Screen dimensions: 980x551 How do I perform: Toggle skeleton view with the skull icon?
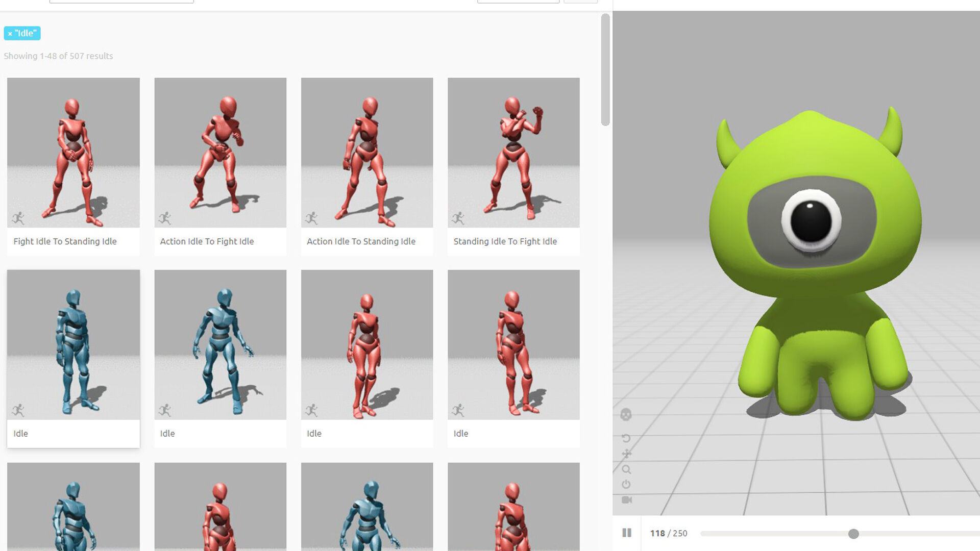[x=626, y=415]
